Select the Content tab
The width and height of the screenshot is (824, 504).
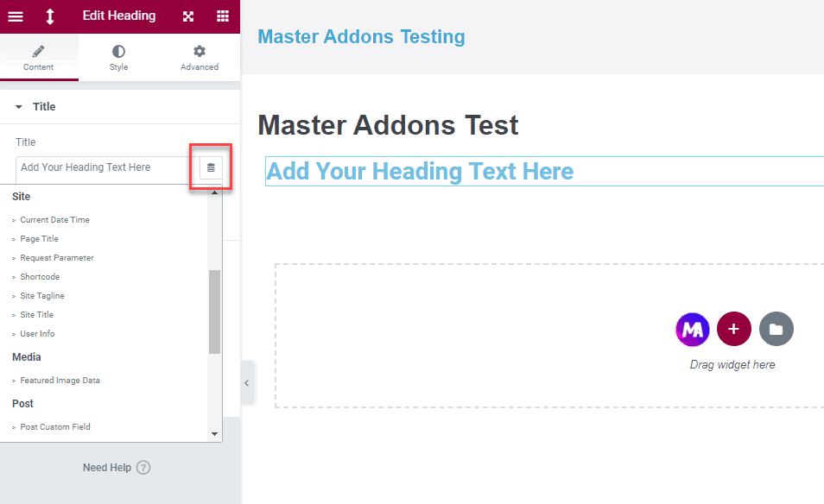(x=39, y=58)
